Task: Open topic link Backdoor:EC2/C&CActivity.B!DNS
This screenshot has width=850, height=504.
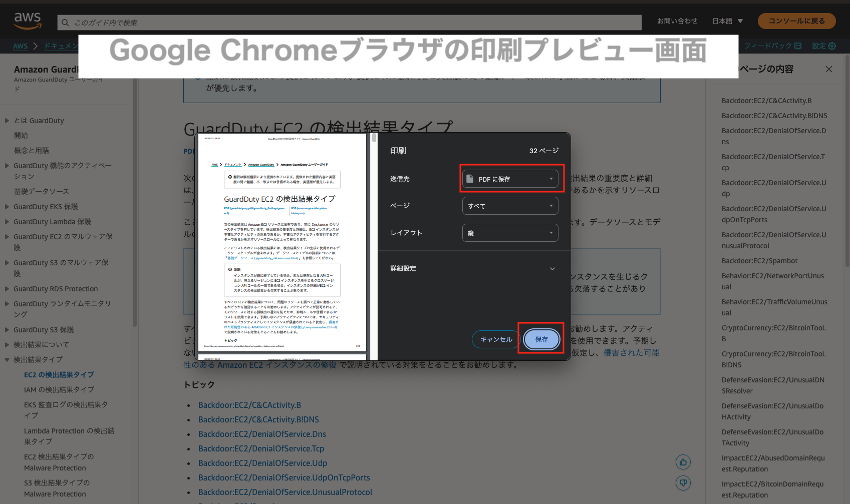Action: 258,419
